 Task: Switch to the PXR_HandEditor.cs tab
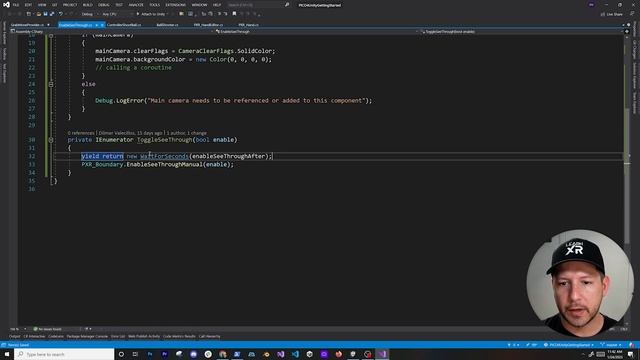[x=208, y=25]
